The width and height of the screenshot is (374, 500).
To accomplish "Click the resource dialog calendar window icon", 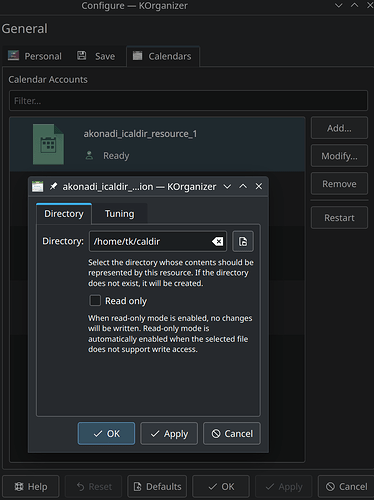I will click(x=37, y=186).
